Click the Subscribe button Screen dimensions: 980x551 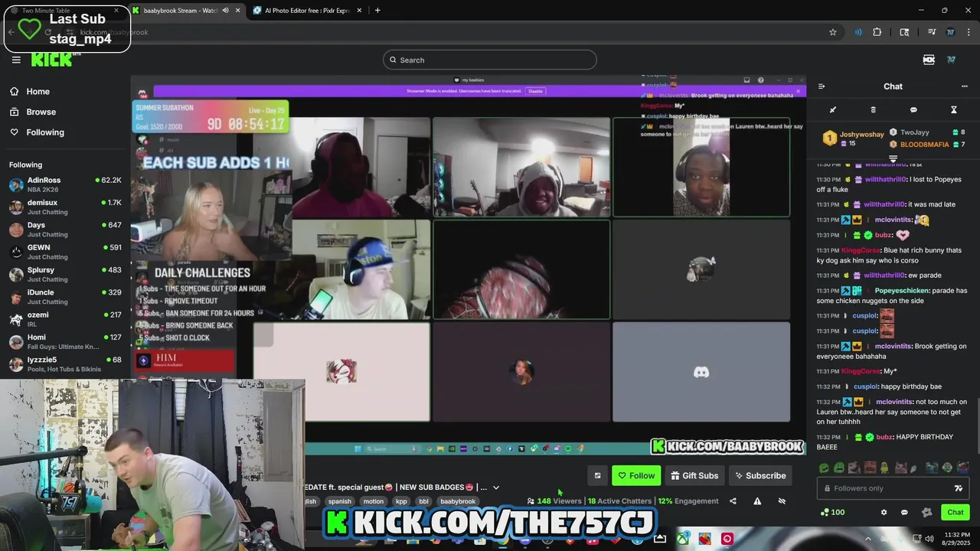tap(760, 475)
